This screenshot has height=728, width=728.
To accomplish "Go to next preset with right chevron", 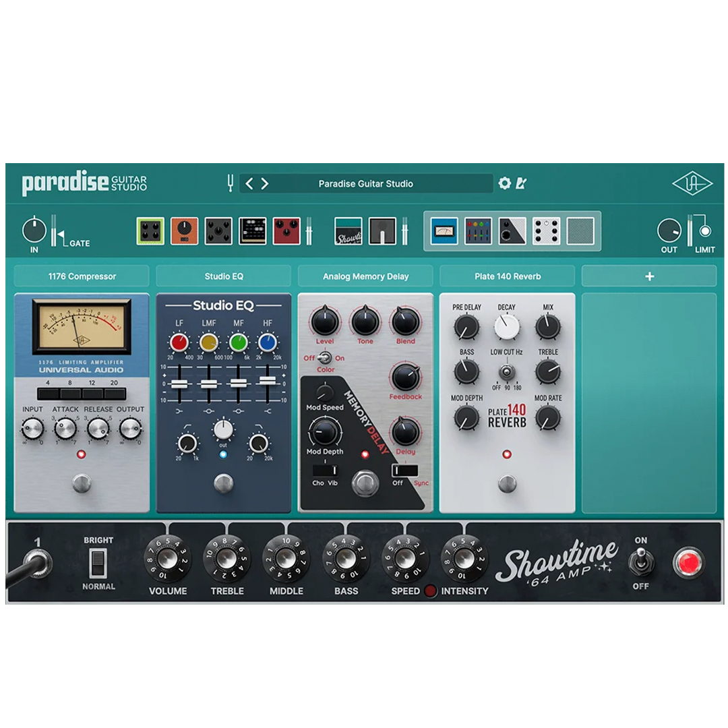I will pyautogui.click(x=264, y=183).
